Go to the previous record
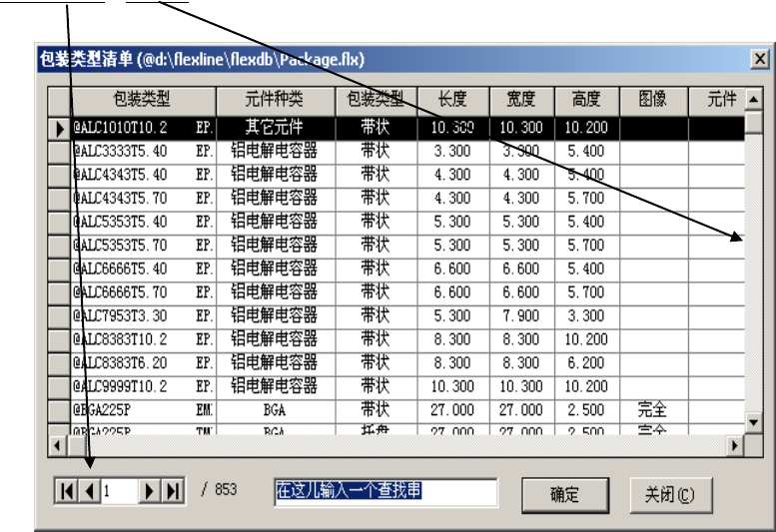Viewport: 776px width, 532px height. 90,491
